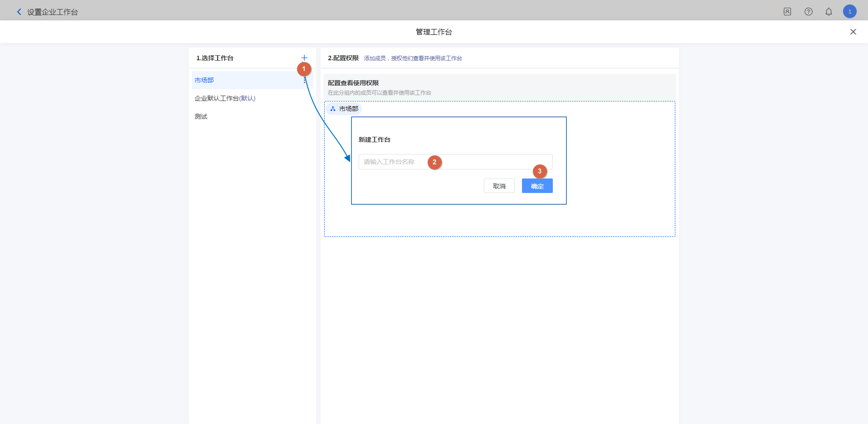Viewport: 868px width, 424px height.
Task: Click the organization icon in 市场部 tag
Action: (x=333, y=109)
